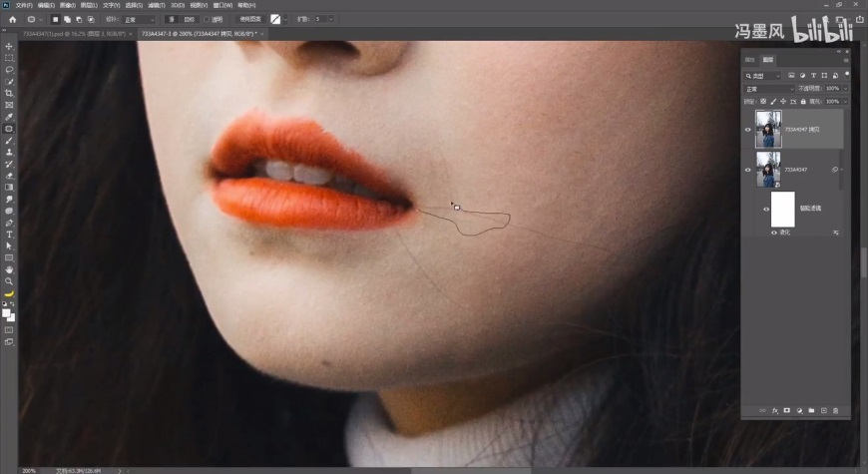Select the Crop tool
This screenshot has width=868, height=474.
pos(9,93)
